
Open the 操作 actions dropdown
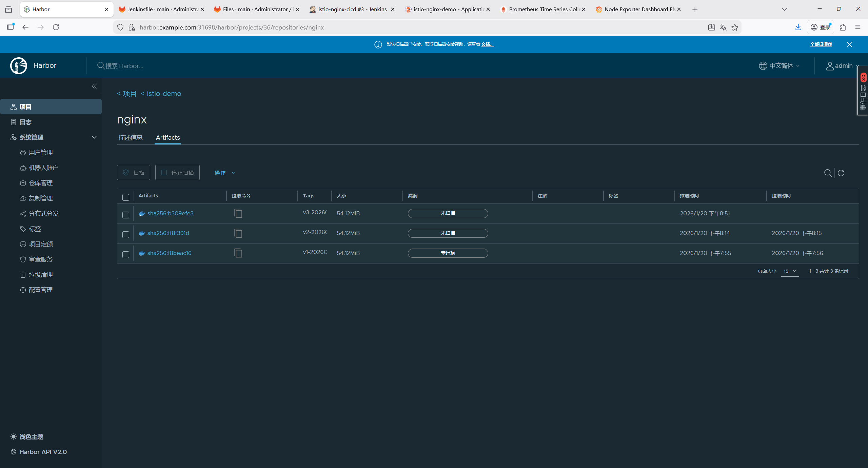(224, 173)
